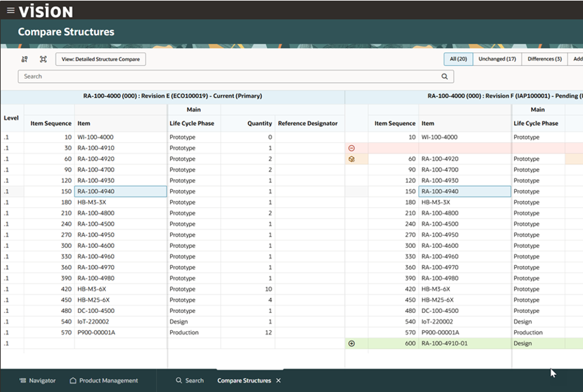This screenshot has width=583, height=392.
Task: Click the compare structure options icon in toolbar
Action: coord(24,59)
